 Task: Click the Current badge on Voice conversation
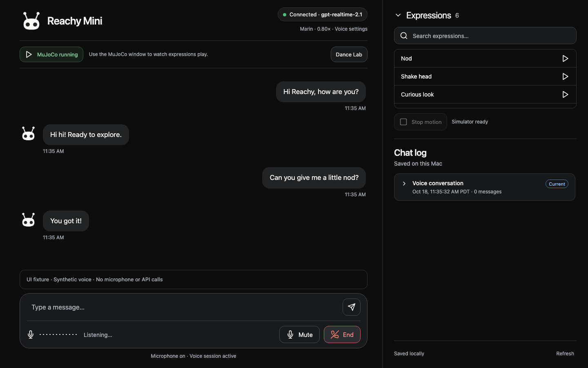(557, 184)
